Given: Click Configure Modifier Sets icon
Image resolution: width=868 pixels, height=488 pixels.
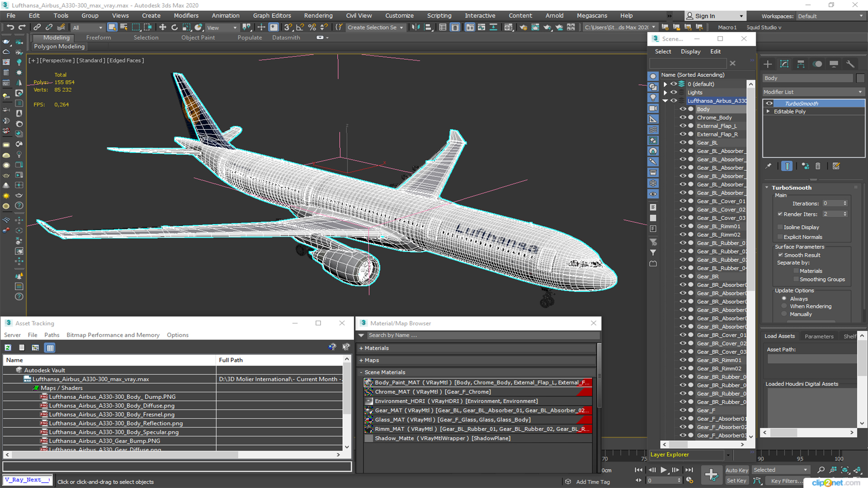Looking at the screenshot, I should click(x=836, y=166).
